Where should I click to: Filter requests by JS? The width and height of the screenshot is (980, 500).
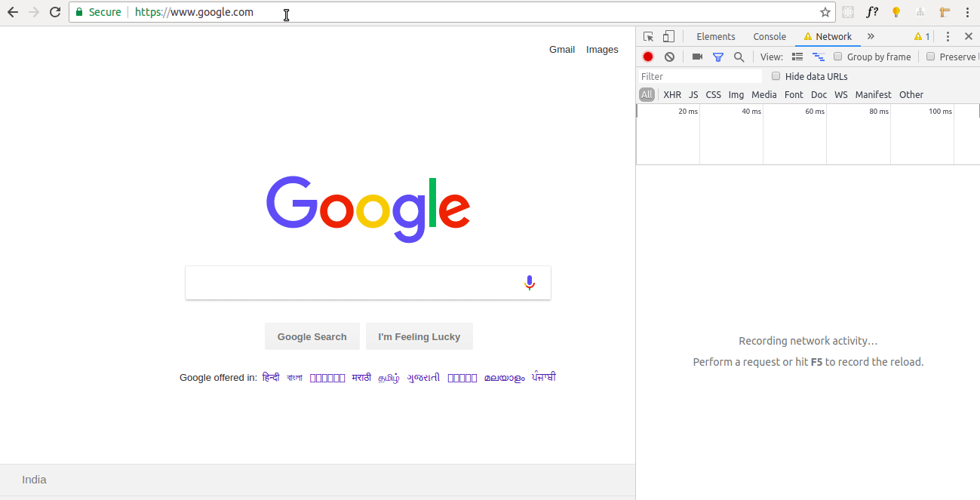[x=693, y=94]
